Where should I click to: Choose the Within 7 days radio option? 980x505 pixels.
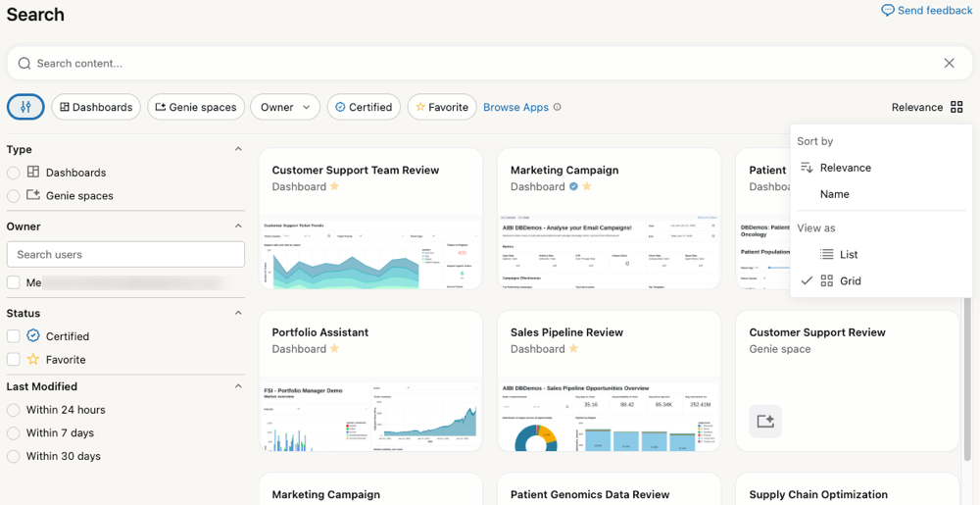(x=14, y=432)
